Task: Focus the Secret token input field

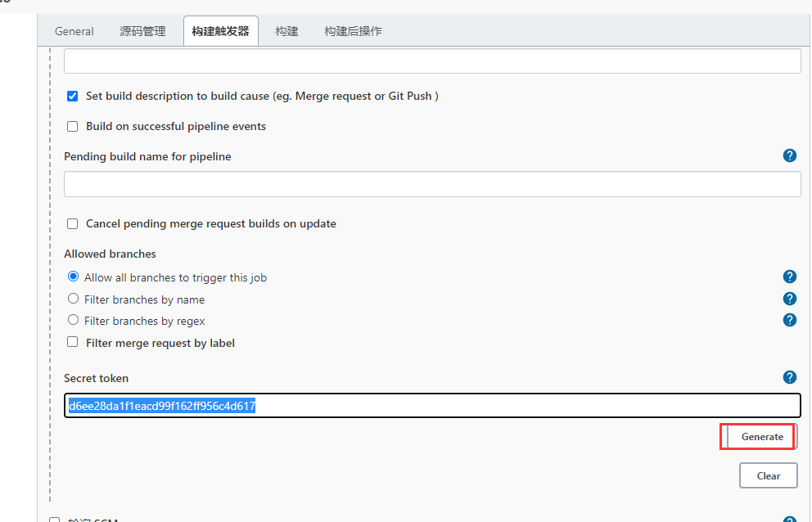Action: point(432,406)
